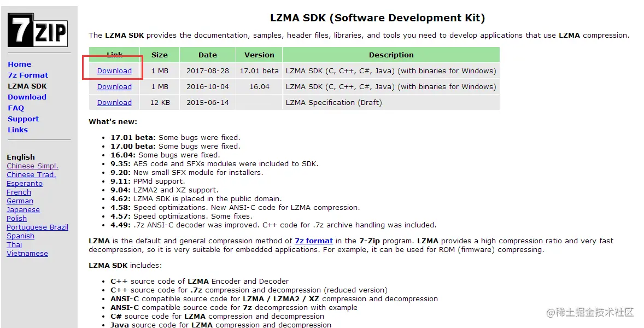Click the English language label

21,157
